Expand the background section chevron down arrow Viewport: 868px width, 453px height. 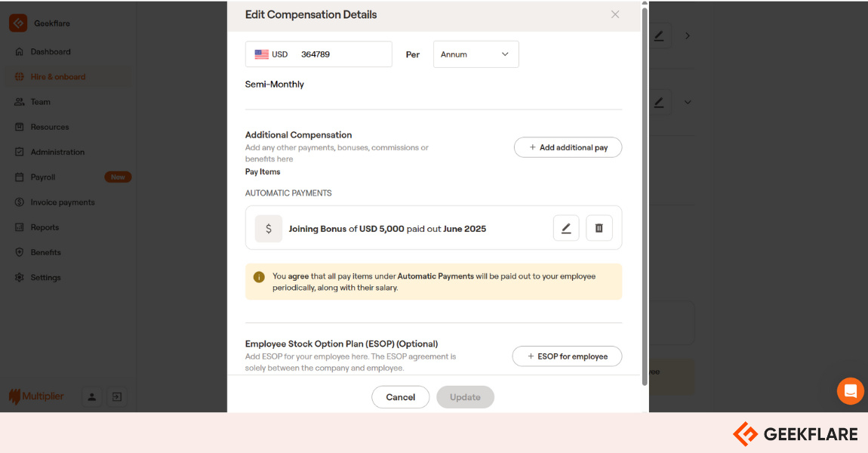[688, 103]
